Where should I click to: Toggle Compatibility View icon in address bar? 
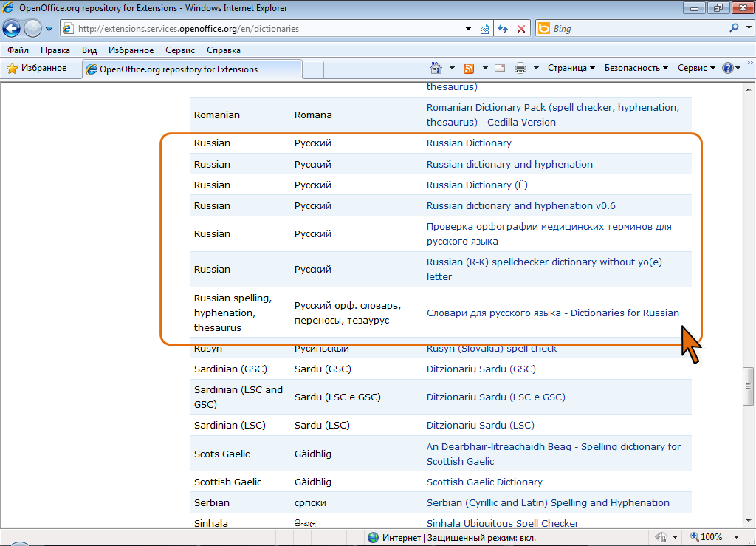(484, 29)
